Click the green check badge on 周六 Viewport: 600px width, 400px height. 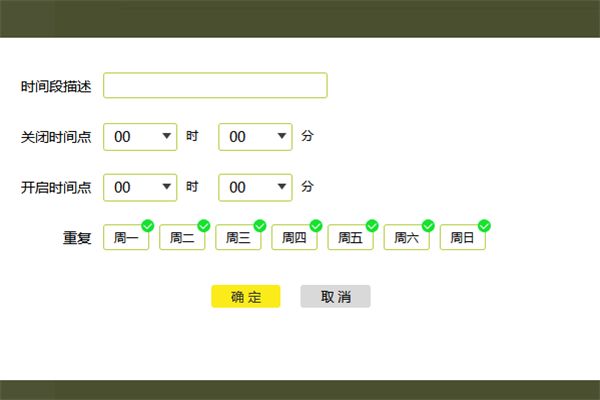pos(428,225)
